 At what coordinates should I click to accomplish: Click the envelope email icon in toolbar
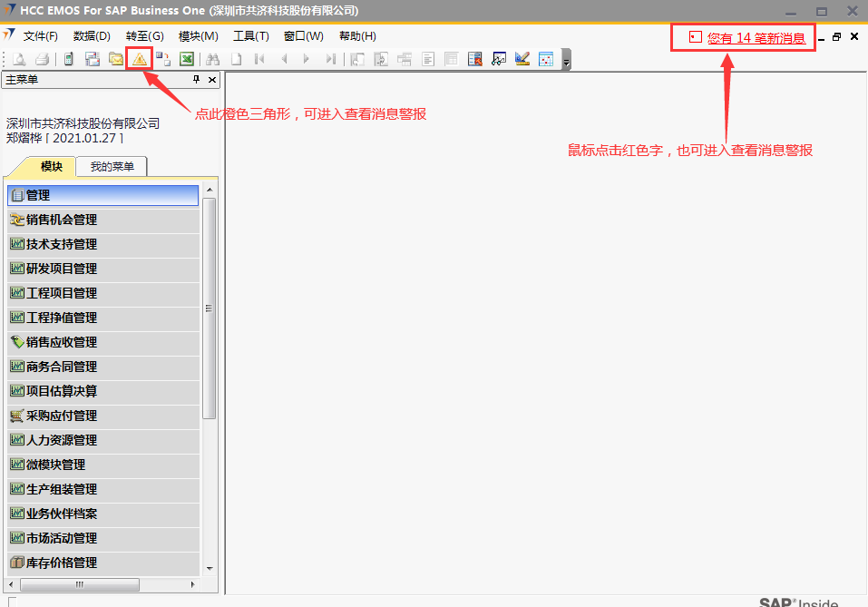click(x=116, y=59)
